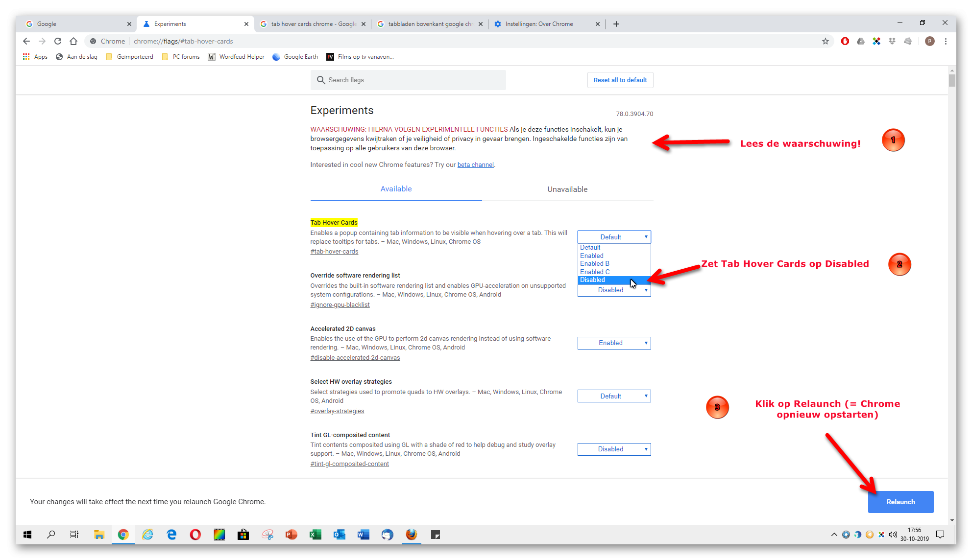Open the beta channel link

pyautogui.click(x=475, y=165)
